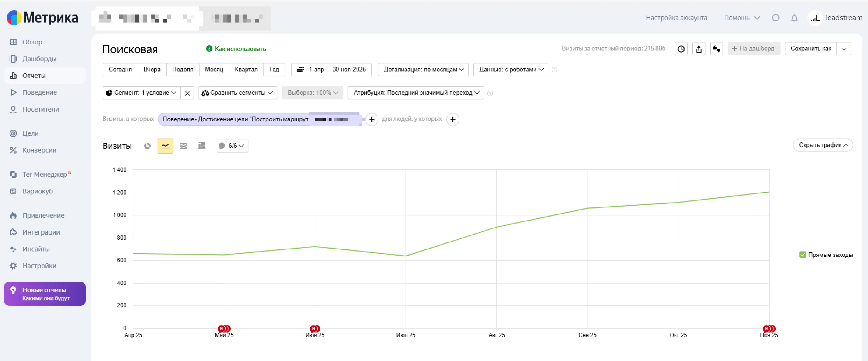Click the На дашборд button
The image size is (868, 361).
753,48
